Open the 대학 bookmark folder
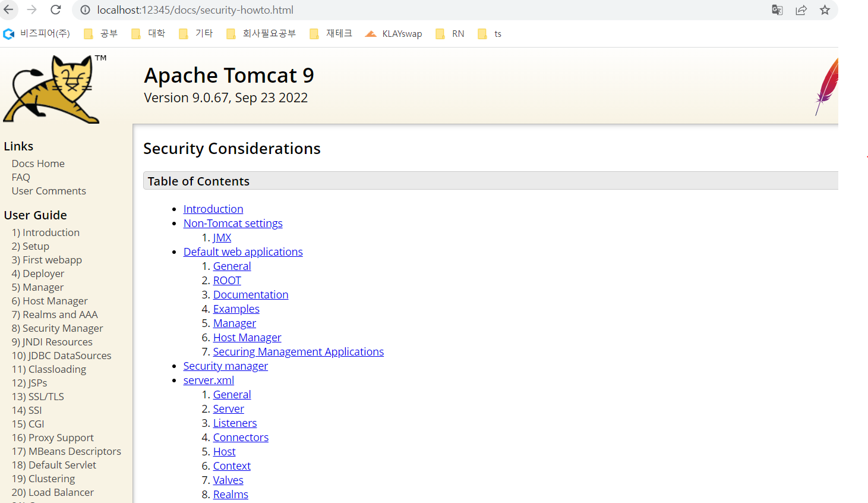Image resolution: width=868 pixels, height=503 pixels. click(x=149, y=34)
